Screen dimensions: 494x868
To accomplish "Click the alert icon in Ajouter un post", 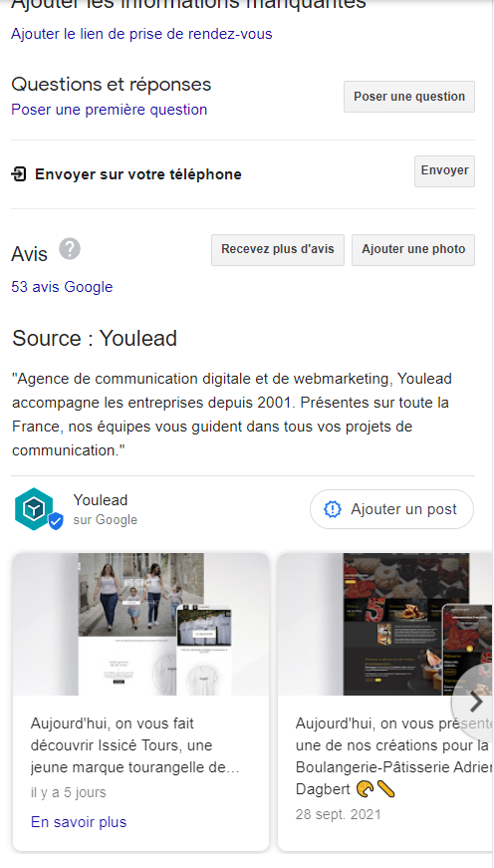I will tap(333, 509).
